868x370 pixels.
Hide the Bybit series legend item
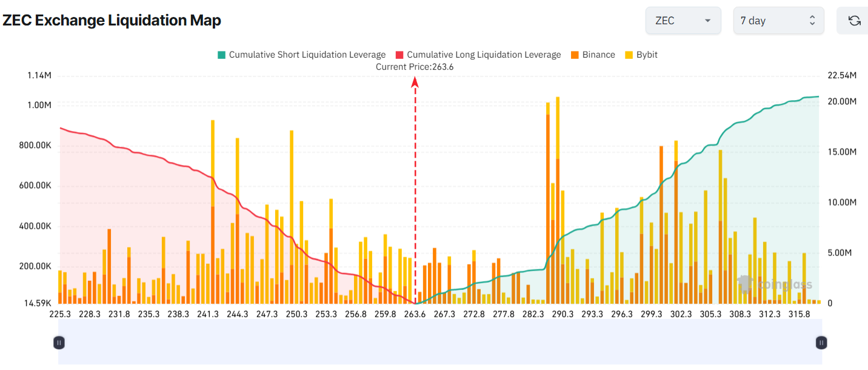pyautogui.click(x=641, y=55)
